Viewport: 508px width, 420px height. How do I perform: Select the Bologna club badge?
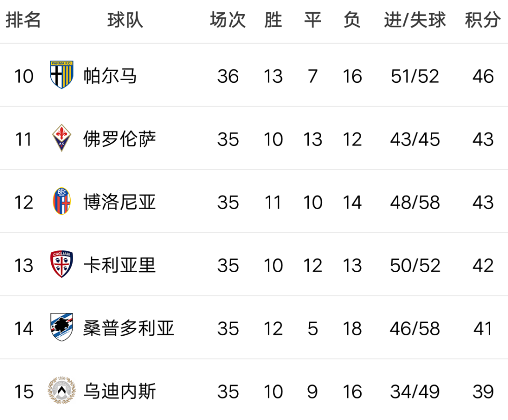point(62,202)
